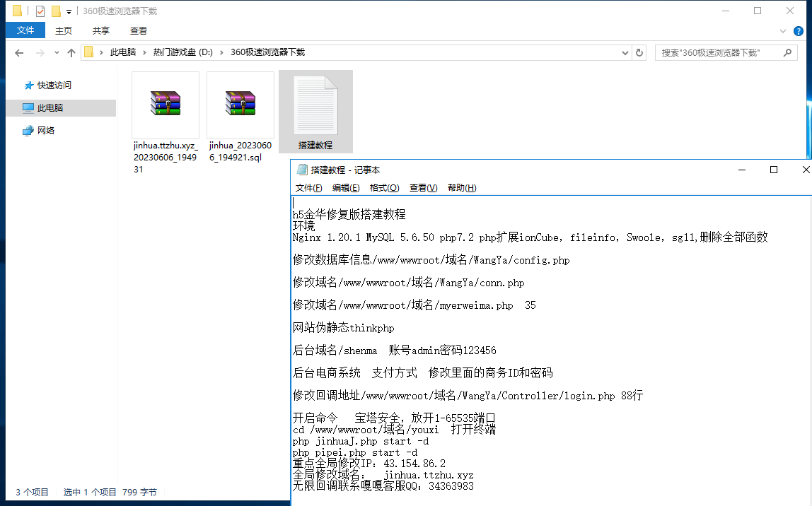Click the 360极速浏览器下载 search box

point(719,53)
